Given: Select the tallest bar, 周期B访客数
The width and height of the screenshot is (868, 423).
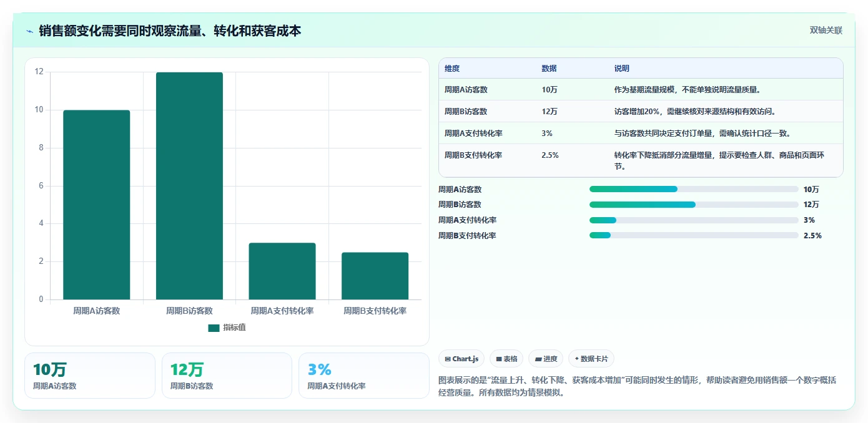Looking at the screenshot, I should click(x=189, y=186).
